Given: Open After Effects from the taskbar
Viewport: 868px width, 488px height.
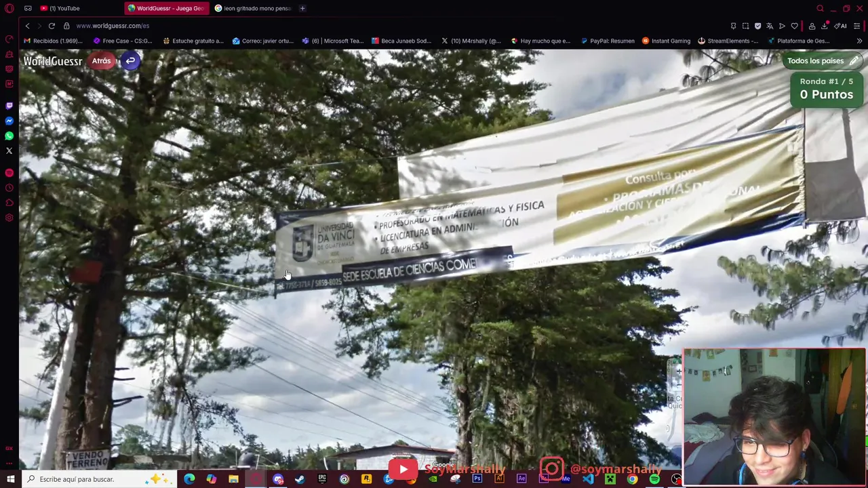Looking at the screenshot, I should [x=521, y=479].
